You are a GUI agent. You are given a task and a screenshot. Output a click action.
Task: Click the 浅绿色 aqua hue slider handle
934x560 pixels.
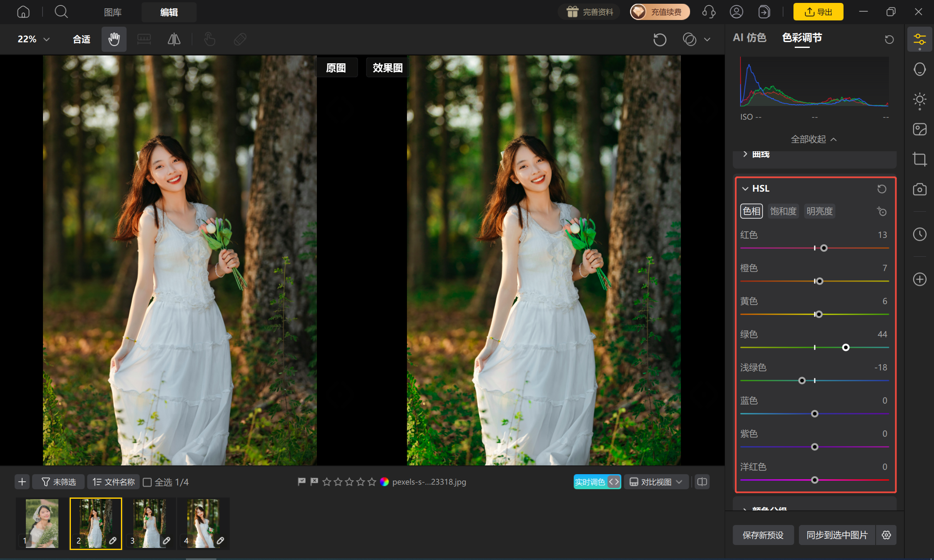coord(802,381)
